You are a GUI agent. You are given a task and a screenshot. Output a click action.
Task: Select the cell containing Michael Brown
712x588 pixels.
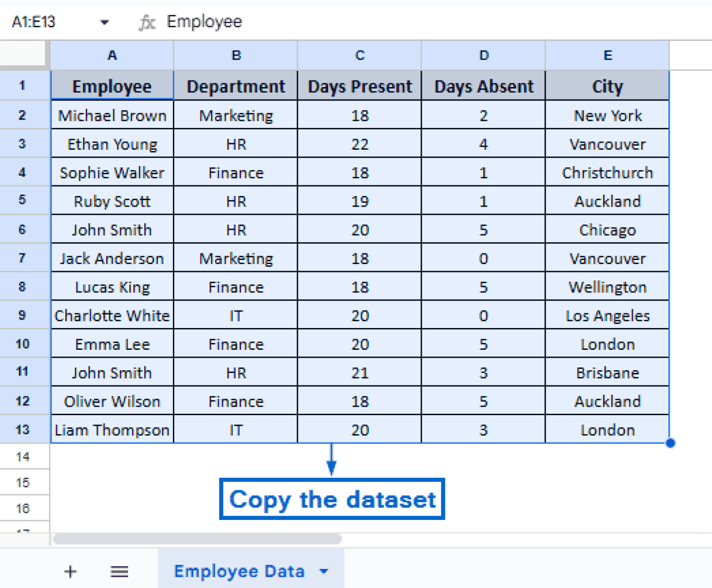pos(112,115)
